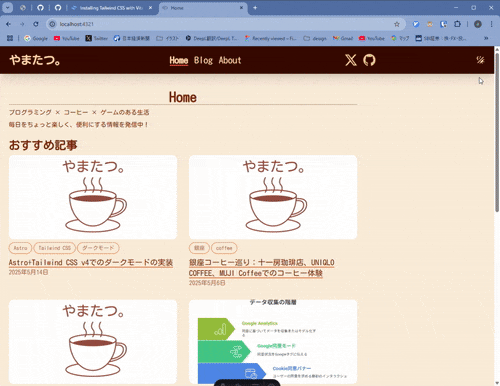This screenshot has height=386, width=500.
Task: Open the Twitter bookmark
Action: point(97,38)
